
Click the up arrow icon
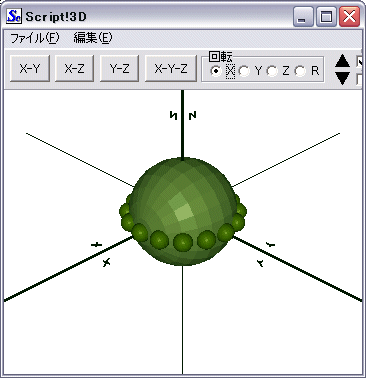click(342, 62)
